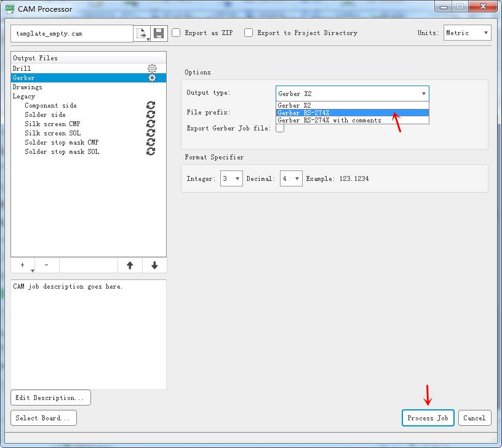Click the load CAM file icon

(143, 33)
